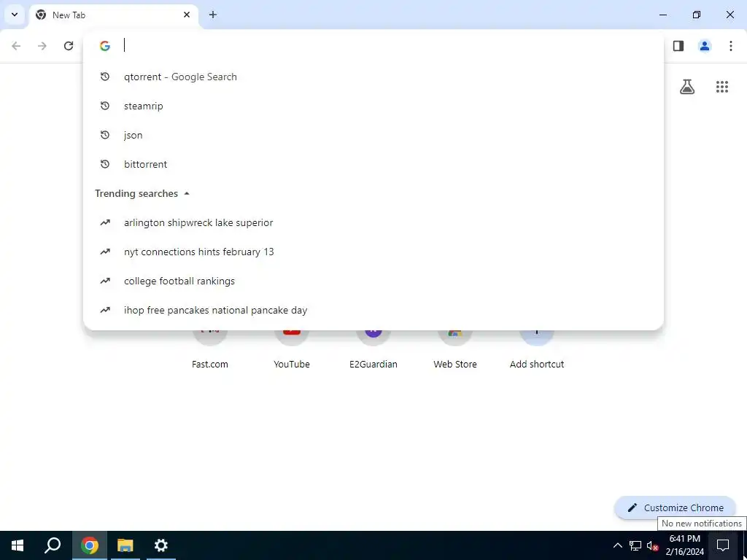Click trending arrow icon beside 'college football rankings'
The width and height of the screenshot is (747, 560).
pos(105,281)
